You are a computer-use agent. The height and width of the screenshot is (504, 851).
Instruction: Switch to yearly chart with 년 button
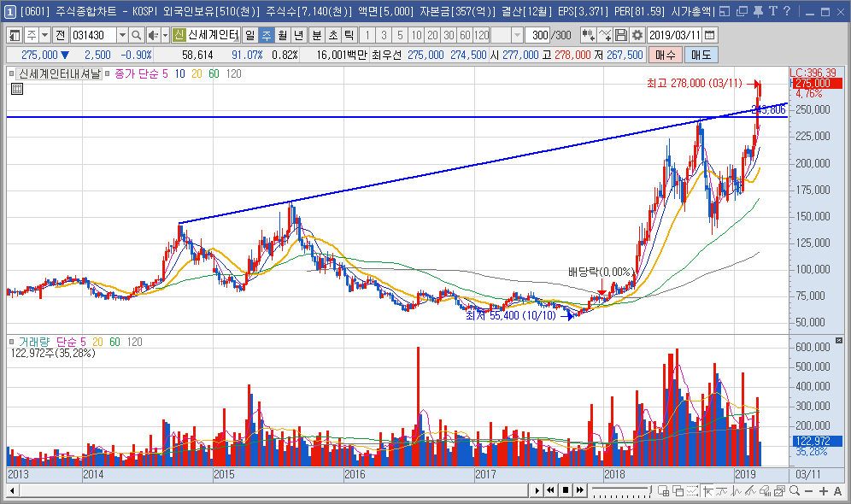pyautogui.click(x=298, y=35)
